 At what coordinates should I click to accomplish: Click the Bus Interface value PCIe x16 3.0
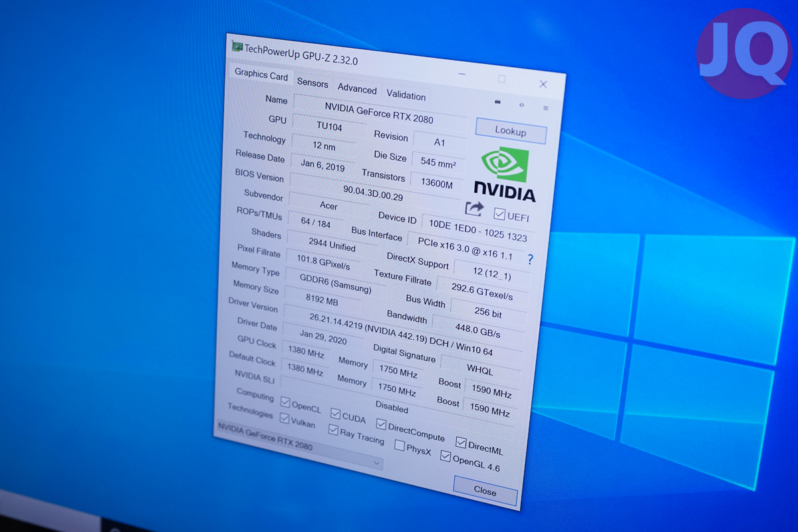[465, 248]
